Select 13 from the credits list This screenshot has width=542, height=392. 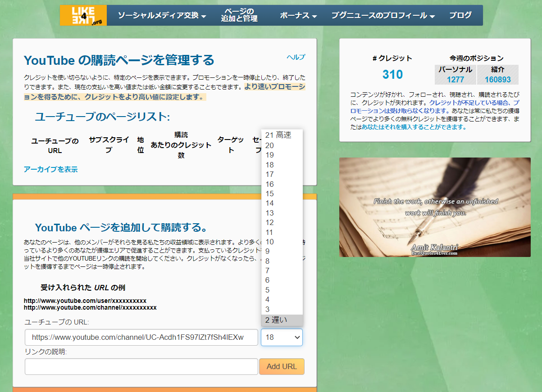point(282,213)
